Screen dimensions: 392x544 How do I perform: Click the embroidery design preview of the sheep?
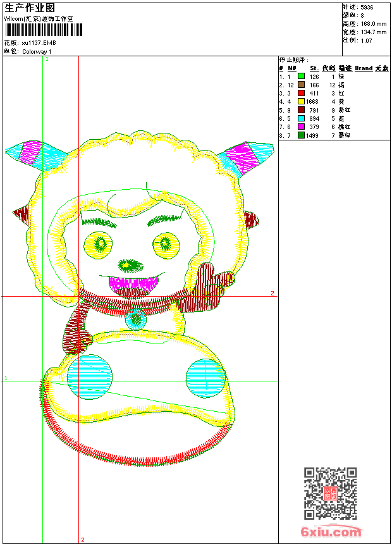coord(140,299)
